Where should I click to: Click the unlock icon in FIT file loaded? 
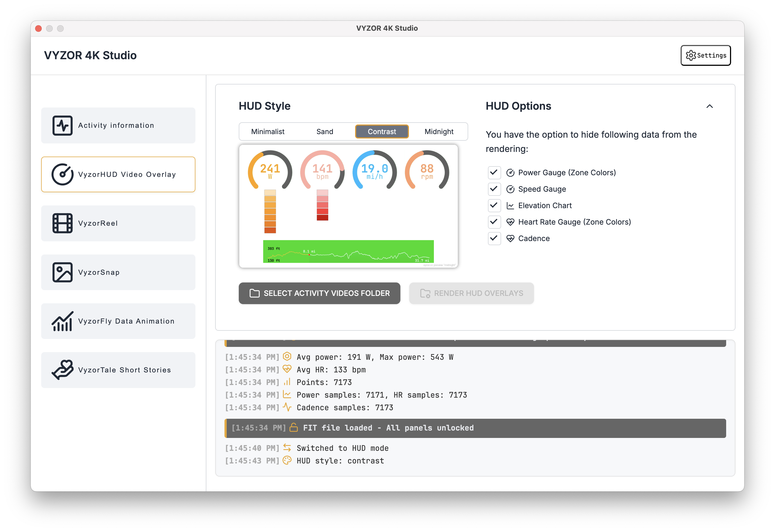[x=294, y=427]
